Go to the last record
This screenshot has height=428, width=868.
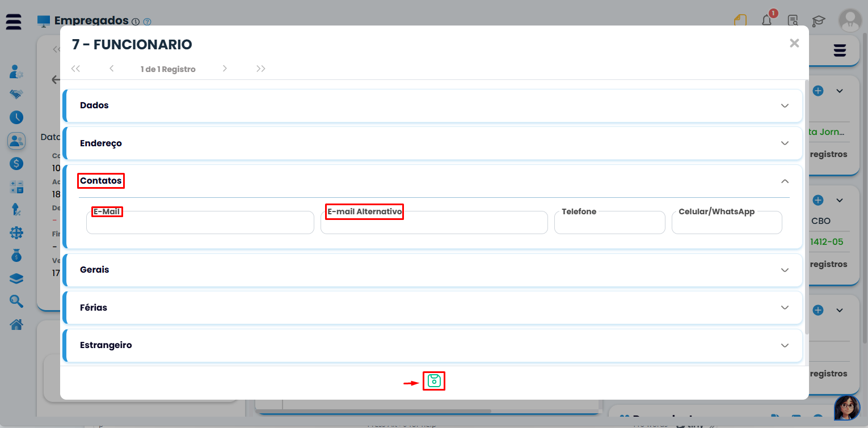(261, 69)
